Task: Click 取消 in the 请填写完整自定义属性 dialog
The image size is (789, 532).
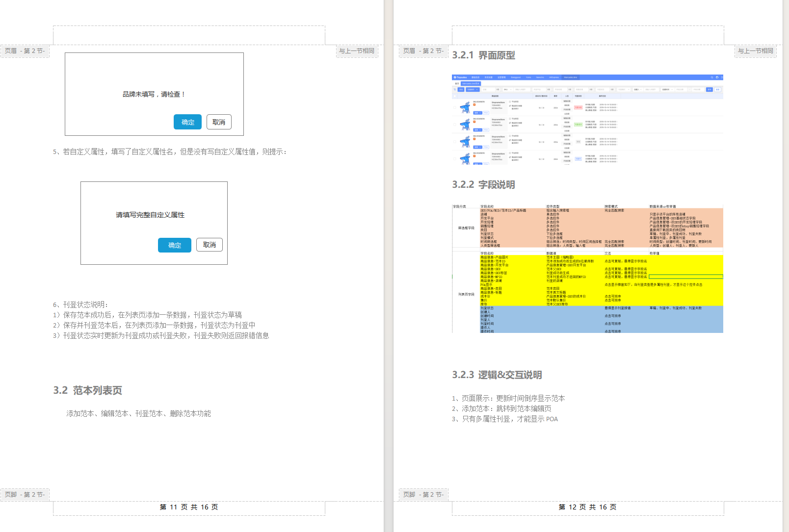Action: (210, 245)
